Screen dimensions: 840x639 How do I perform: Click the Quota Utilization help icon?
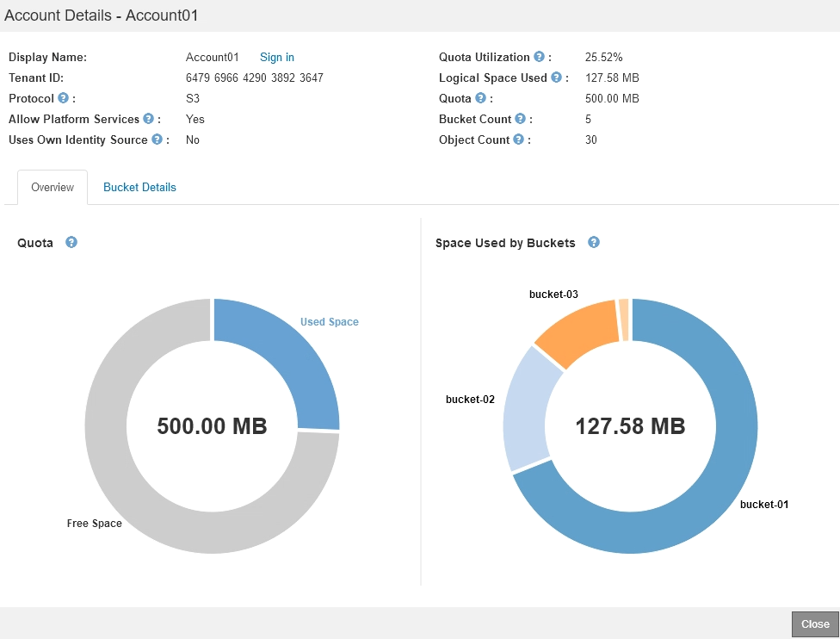coord(539,57)
